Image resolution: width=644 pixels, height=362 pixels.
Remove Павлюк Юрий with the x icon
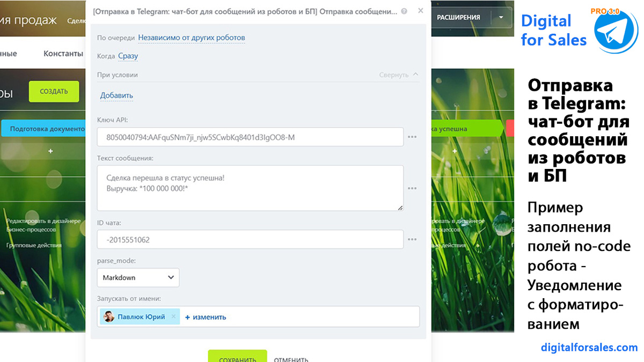coord(173,316)
